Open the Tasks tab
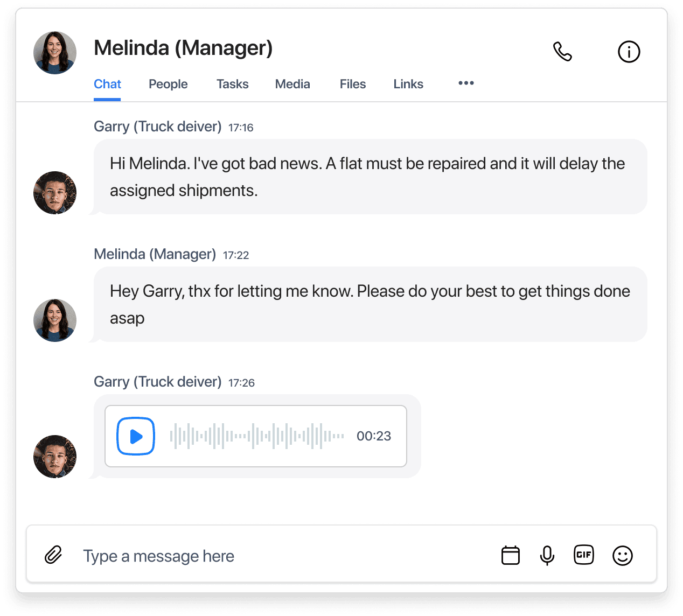683x616 pixels. tap(232, 84)
